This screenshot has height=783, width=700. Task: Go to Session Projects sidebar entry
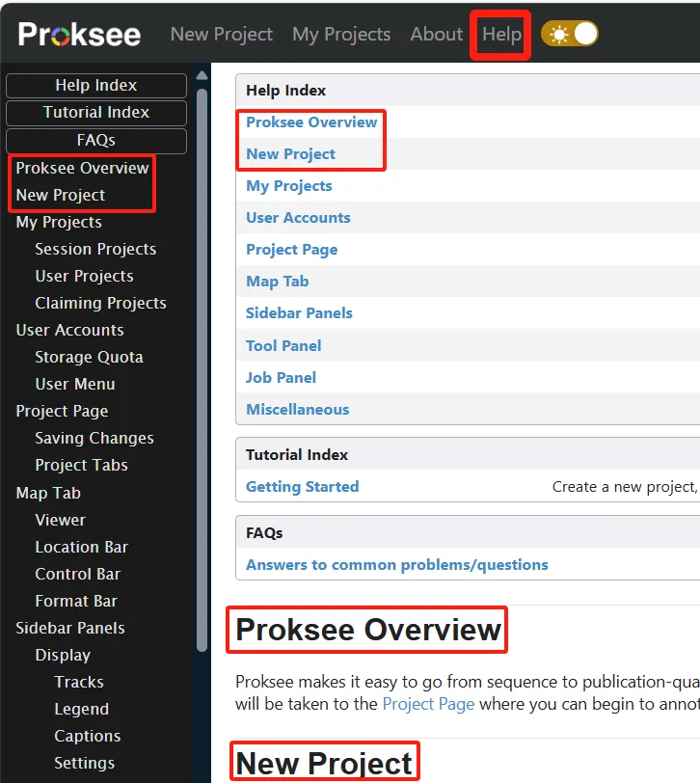95,249
